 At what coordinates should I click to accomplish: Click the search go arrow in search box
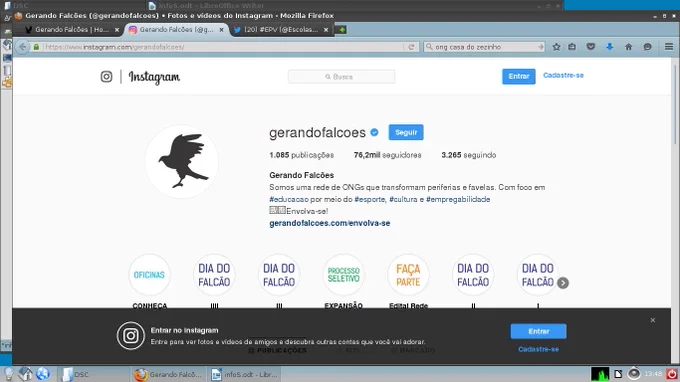540,47
